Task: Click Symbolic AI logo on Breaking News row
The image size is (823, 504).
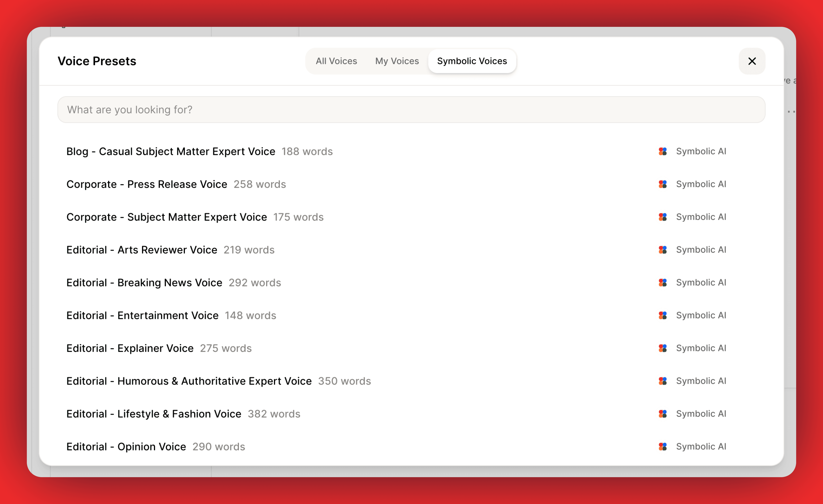Action: click(x=663, y=283)
